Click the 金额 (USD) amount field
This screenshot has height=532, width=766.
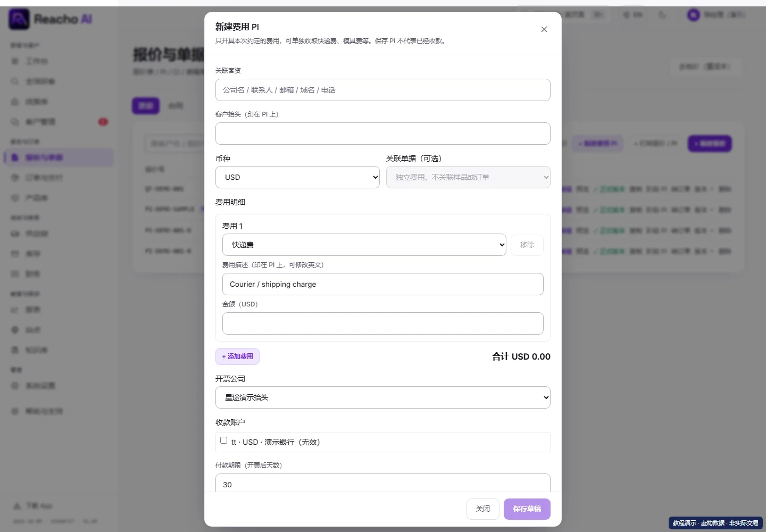coord(383,323)
